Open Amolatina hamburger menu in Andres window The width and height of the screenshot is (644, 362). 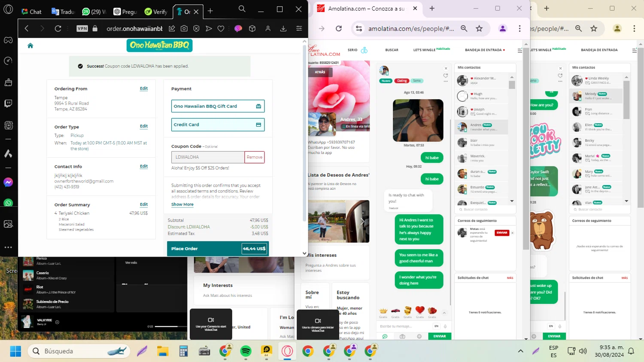click(519, 50)
